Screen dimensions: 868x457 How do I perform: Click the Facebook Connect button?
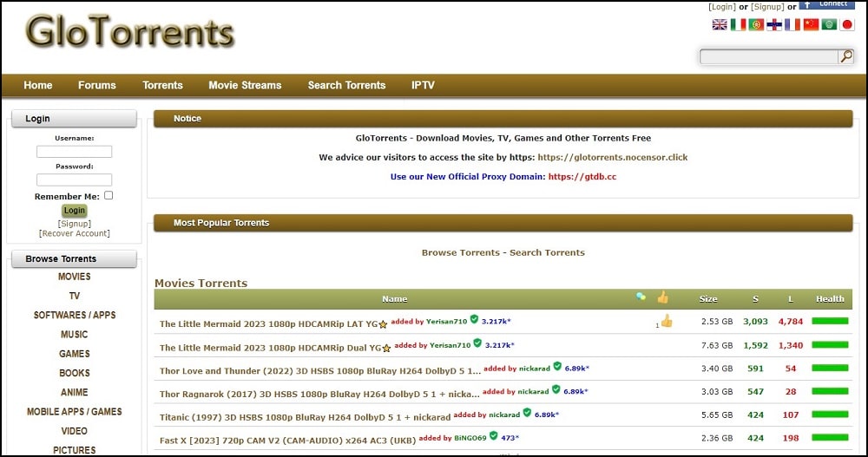click(826, 4)
